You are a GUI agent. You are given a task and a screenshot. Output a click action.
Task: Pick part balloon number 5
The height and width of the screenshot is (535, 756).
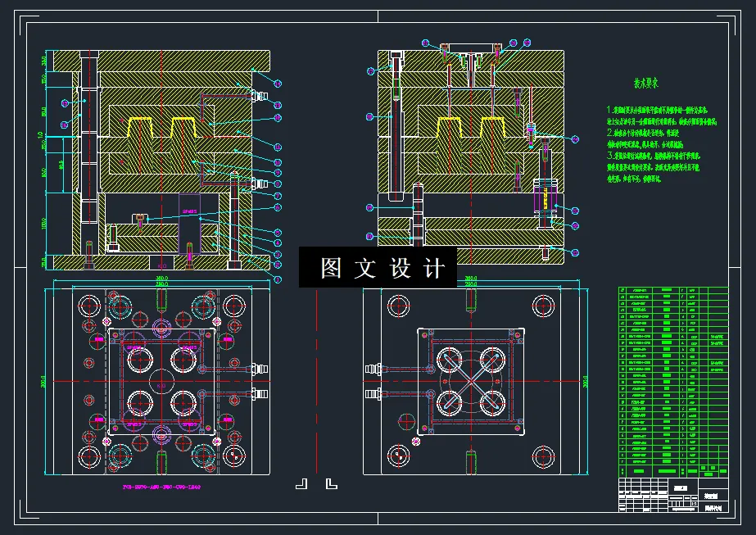pyautogui.click(x=278, y=233)
